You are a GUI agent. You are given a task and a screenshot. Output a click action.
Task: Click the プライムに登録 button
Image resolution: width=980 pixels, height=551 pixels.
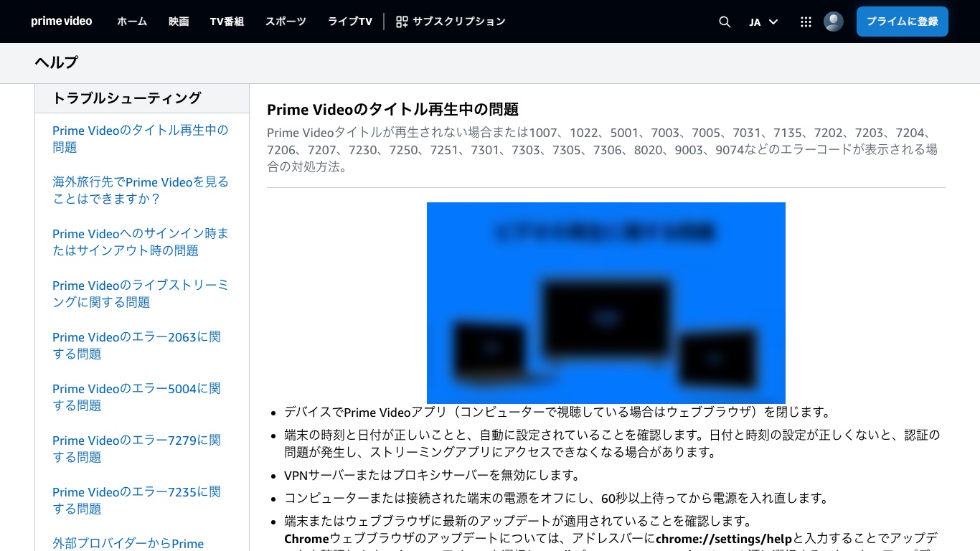point(903,22)
